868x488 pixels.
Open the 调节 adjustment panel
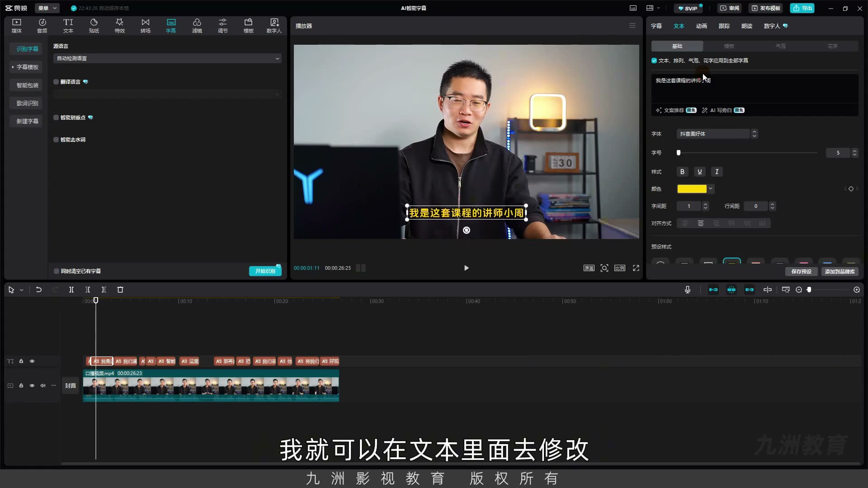[x=222, y=26]
